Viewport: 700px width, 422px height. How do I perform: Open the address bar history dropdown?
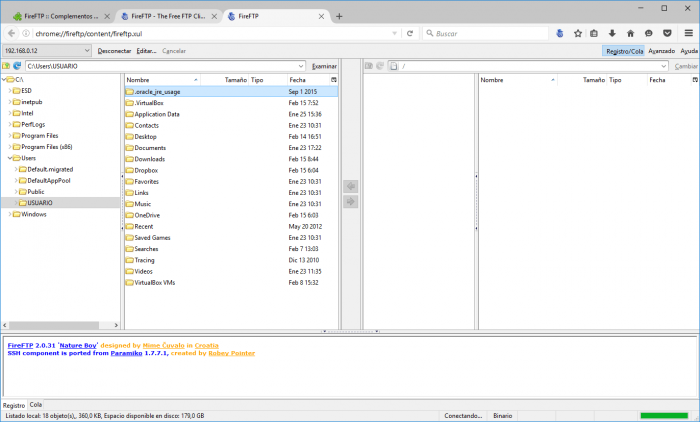point(395,33)
